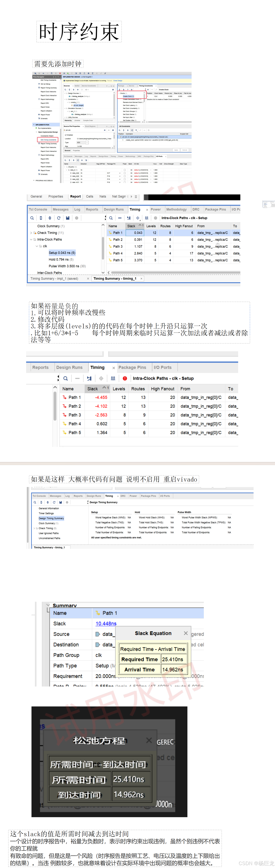This screenshot has width=275, height=868.
Task: Close the Slack Equation popup
Action: click(x=186, y=633)
